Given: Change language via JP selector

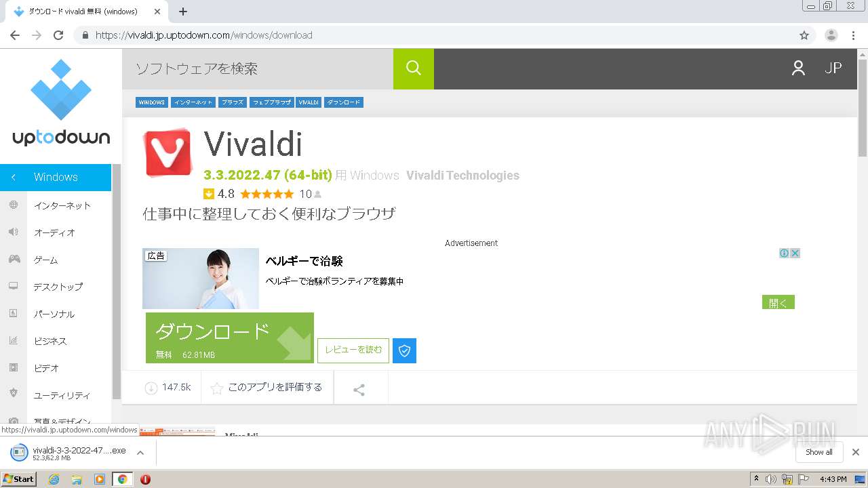Looking at the screenshot, I should [x=833, y=68].
